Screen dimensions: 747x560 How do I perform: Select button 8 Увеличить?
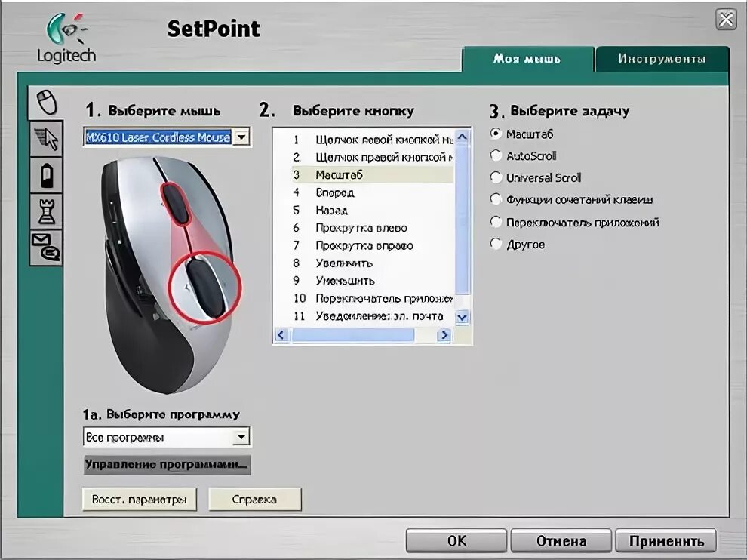373,263
